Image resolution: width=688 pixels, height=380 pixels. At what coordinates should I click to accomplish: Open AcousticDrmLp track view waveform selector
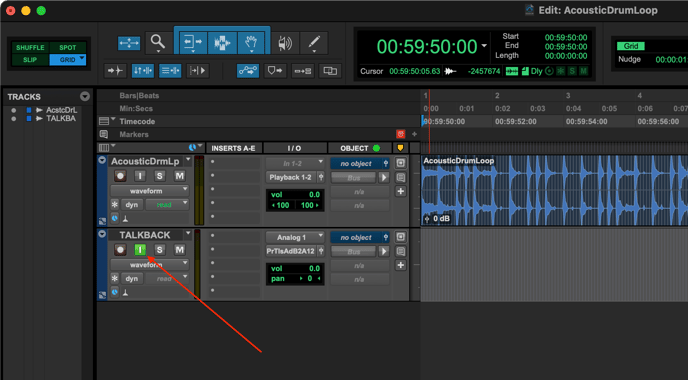click(149, 191)
